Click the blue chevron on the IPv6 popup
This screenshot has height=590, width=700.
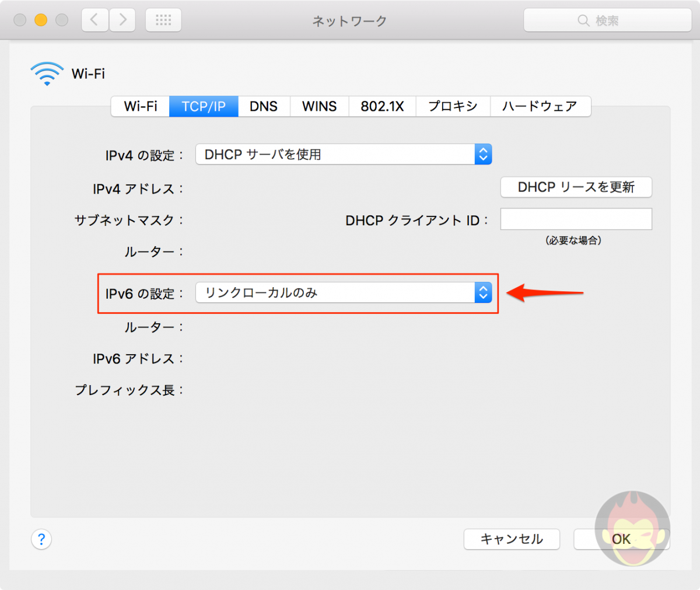click(x=482, y=293)
